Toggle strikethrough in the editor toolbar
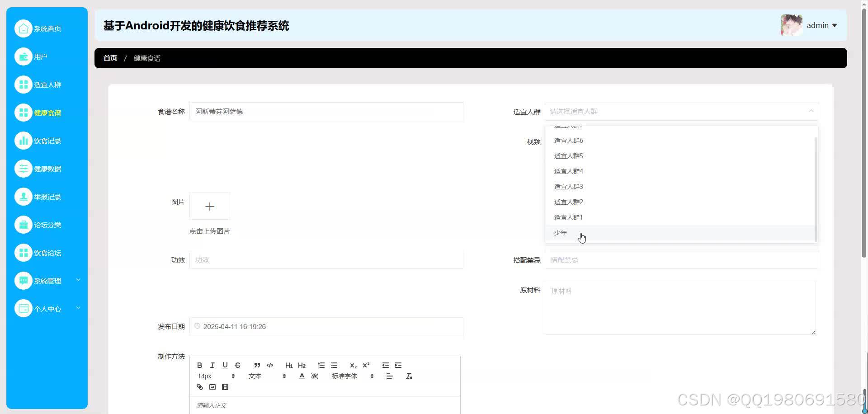The height and width of the screenshot is (414, 868). click(238, 365)
